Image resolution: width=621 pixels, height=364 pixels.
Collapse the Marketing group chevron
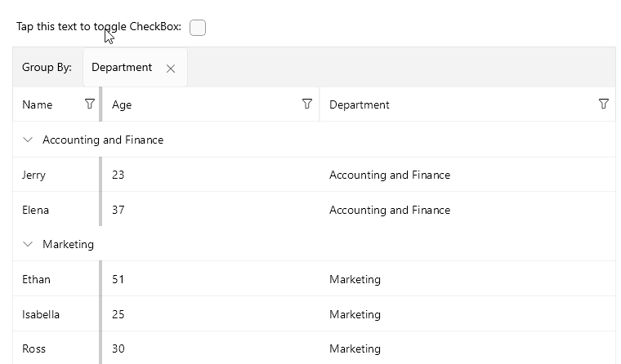click(x=29, y=244)
